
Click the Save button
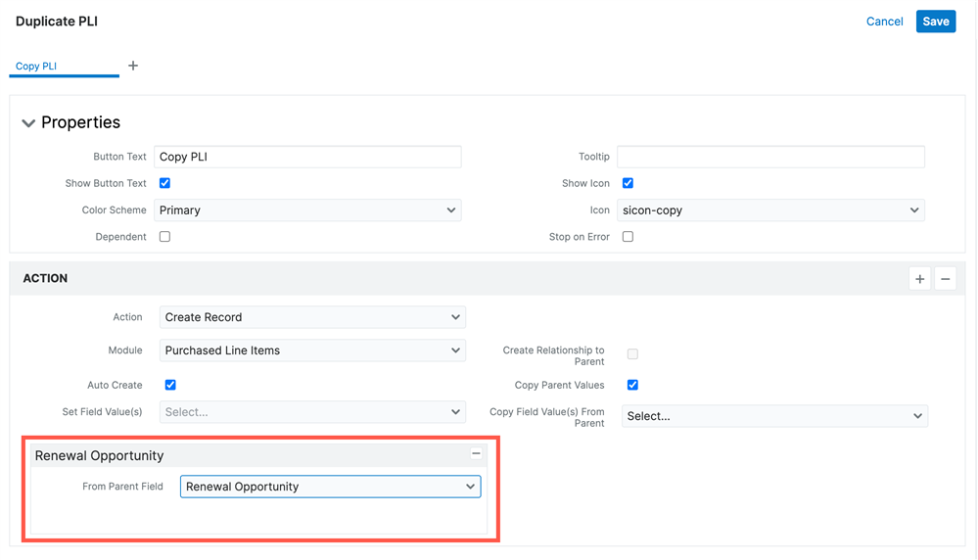935,22
